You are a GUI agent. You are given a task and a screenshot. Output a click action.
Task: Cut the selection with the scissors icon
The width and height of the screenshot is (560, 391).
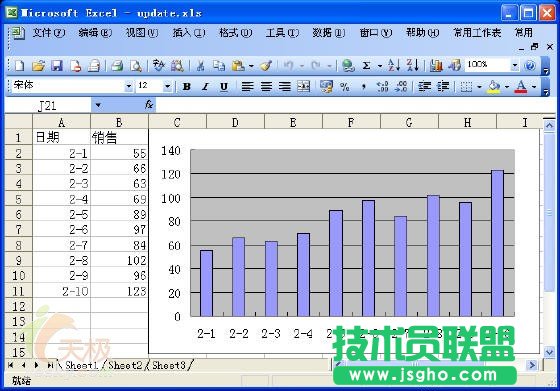[200, 66]
